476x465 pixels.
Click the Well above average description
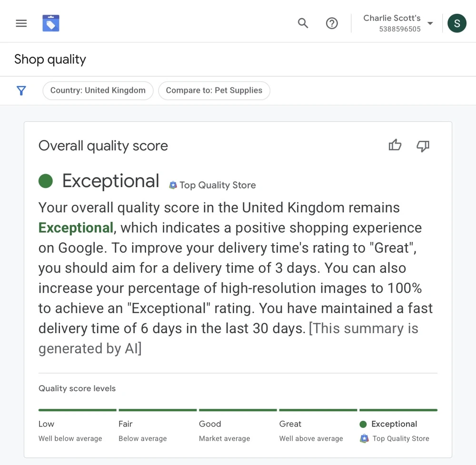pyautogui.click(x=311, y=438)
